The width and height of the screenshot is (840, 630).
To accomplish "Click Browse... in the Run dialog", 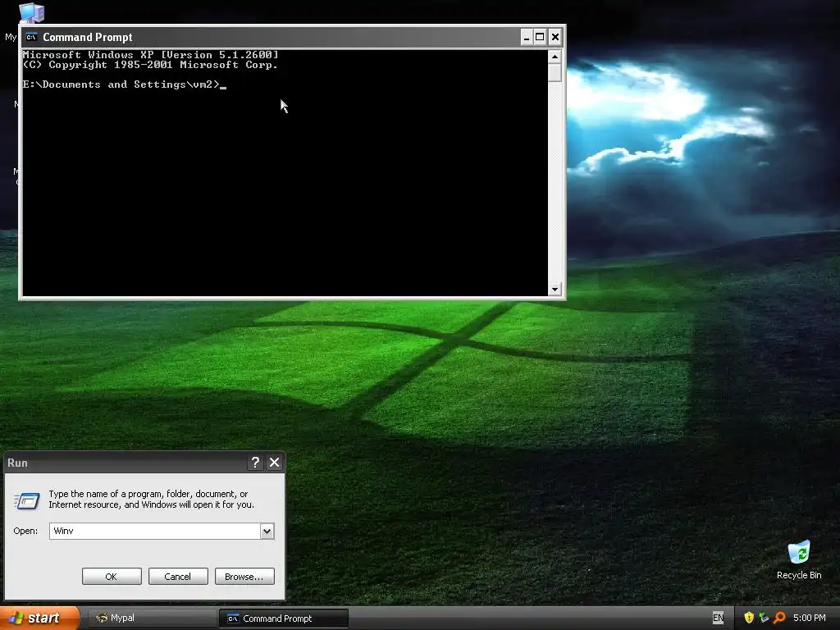I will 244,577.
